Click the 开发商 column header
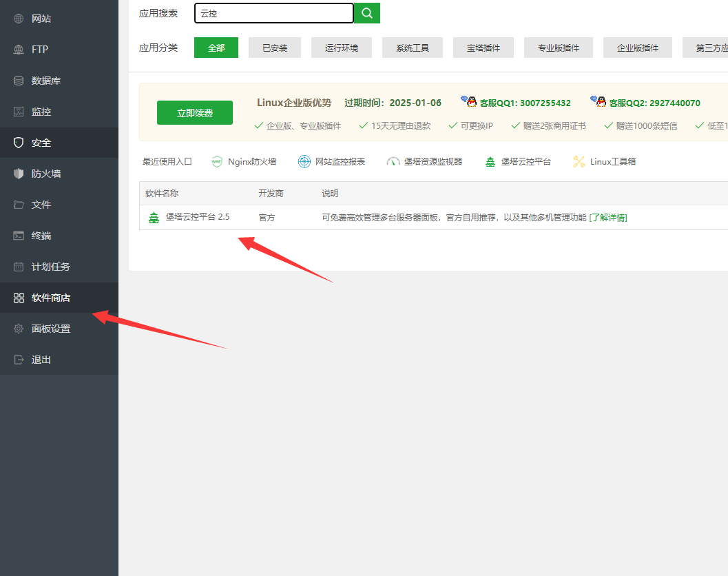728x576 pixels. click(x=271, y=193)
